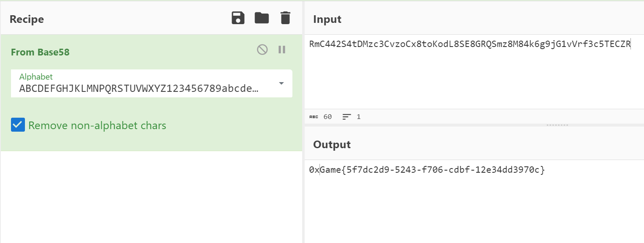Grab the Input/Output pane splitter handle
The height and width of the screenshot is (243, 644).
[x=557, y=125]
